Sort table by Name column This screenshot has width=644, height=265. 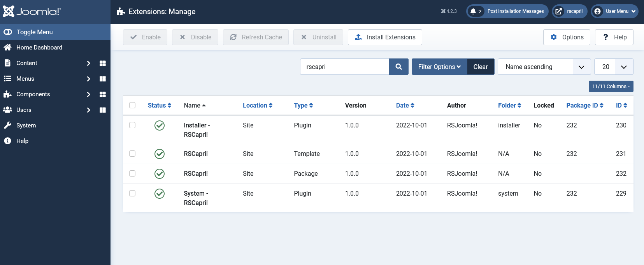click(195, 105)
